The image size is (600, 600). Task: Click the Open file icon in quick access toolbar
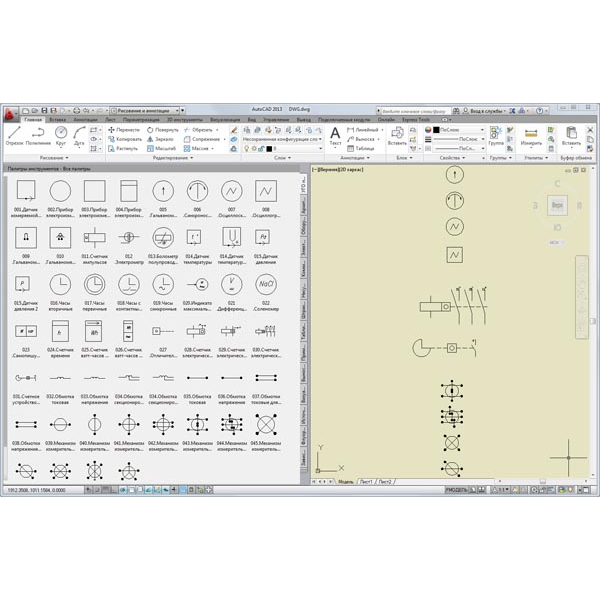coord(34,111)
